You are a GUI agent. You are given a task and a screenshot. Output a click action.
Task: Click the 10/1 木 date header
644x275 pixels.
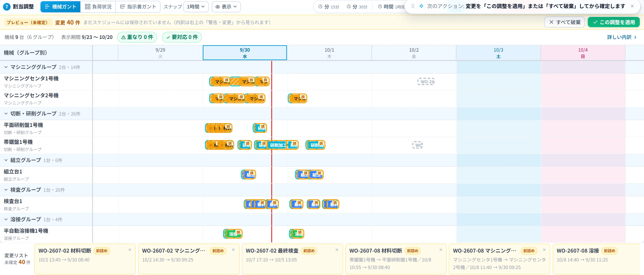point(329,53)
